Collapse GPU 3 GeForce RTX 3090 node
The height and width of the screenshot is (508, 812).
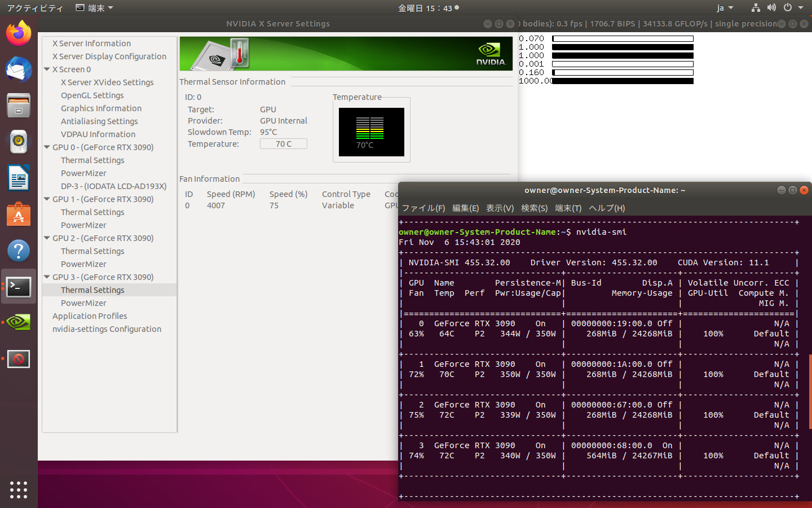(x=47, y=277)
